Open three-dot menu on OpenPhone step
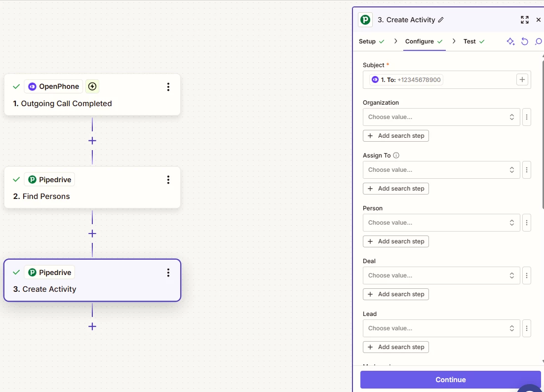The width and height of the screenshot is (544, 392). pos(168,87)
